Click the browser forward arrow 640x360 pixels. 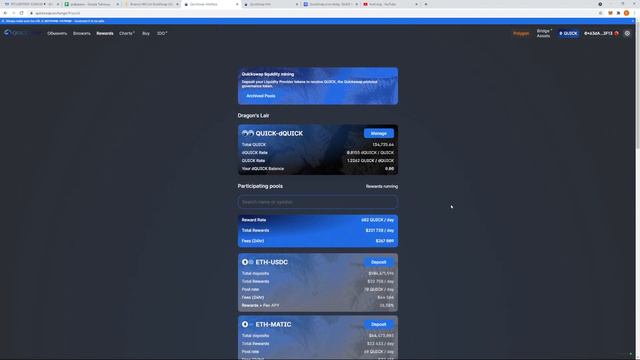click(13, 13)
